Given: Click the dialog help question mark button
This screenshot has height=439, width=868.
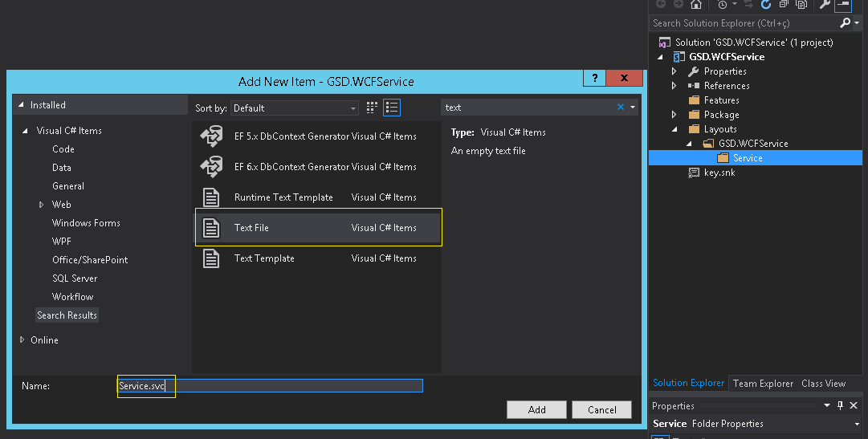Looking at the screenshot, I should 594,79.
